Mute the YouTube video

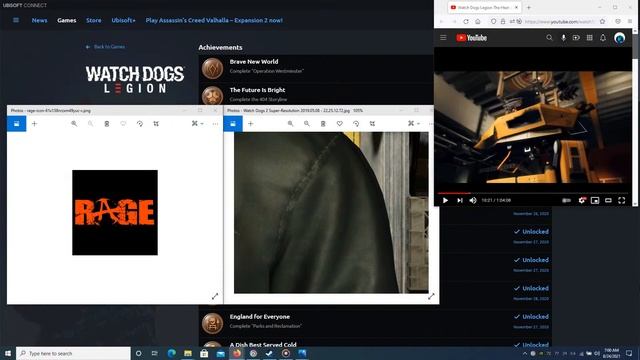point(473,200)
